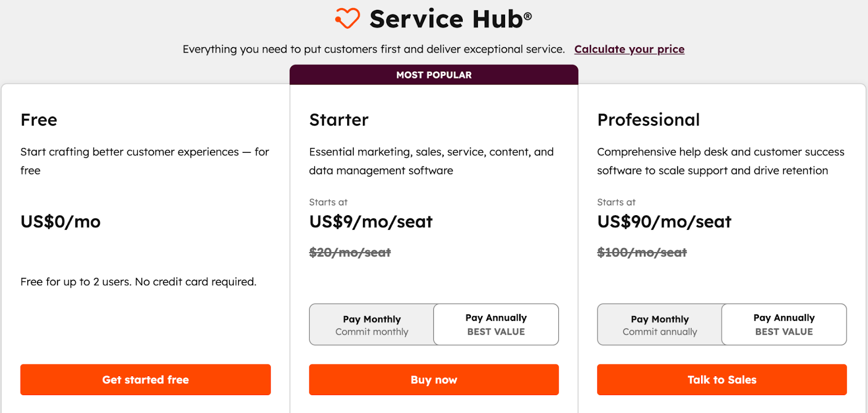Viewport: 868px width, 413px height.
Task: Select Pay Annually for the Starter plan
Action: pyautogui.click(x=495, y=324)
